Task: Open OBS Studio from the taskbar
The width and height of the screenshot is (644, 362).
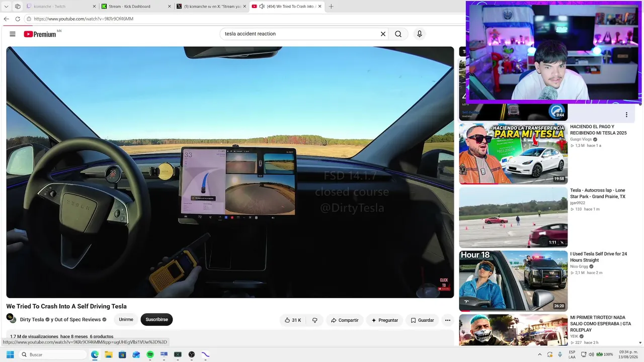Action: tap(191, 354)
